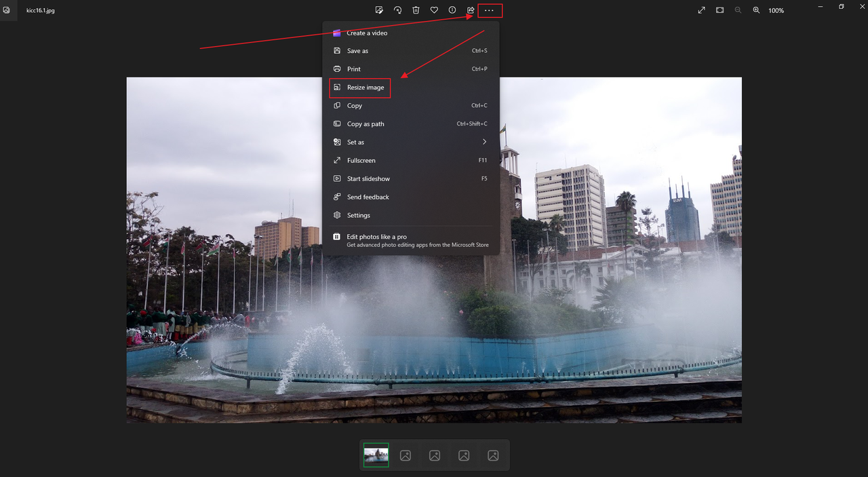Select the third filmstrip thumbnail placeholder
The width and height of the screenshot is (868, 477).
tap(435, 455)
